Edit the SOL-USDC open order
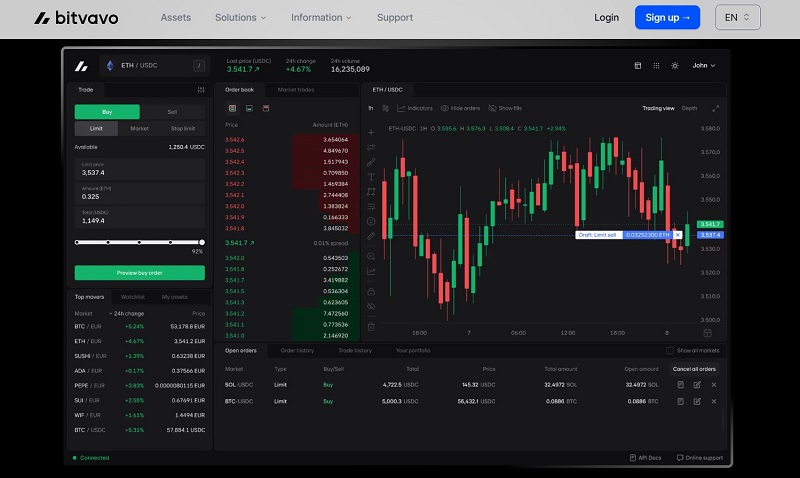800x478 pixels. click(697, 385)
